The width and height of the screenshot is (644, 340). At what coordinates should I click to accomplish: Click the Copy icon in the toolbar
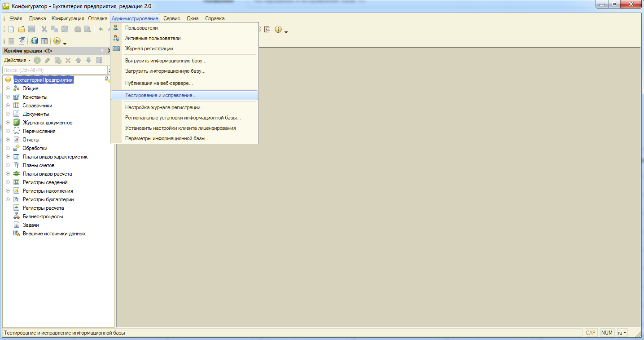coord(54,29)
